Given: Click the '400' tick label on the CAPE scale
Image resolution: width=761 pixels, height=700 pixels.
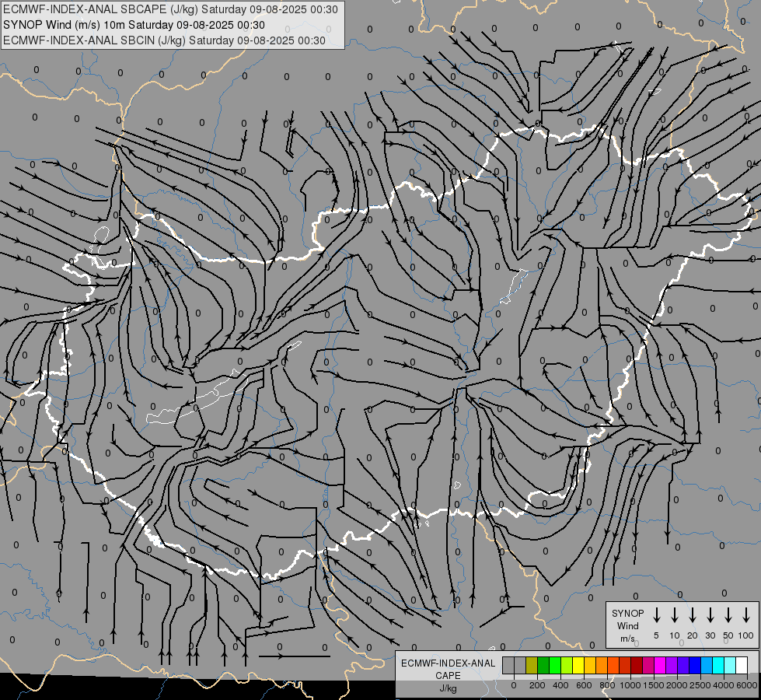Looking at the screenshot, I should click(x=560, y=685).
